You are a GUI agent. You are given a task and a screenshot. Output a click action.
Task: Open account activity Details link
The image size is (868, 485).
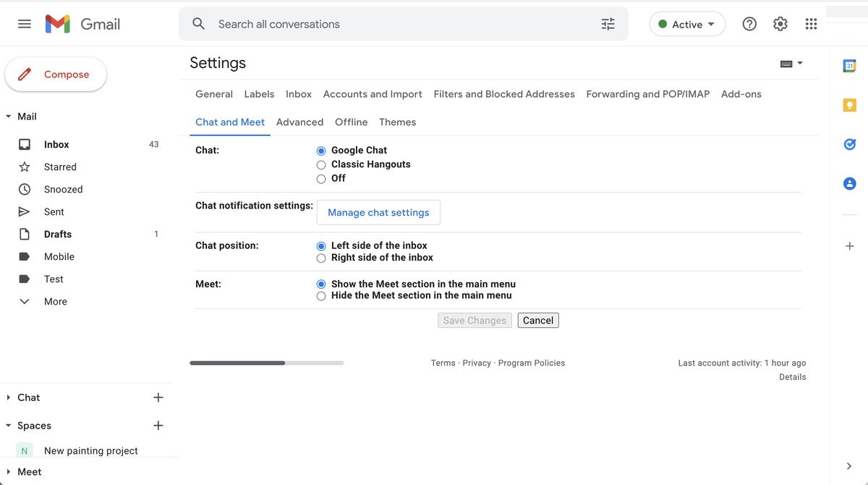(793, 377)
